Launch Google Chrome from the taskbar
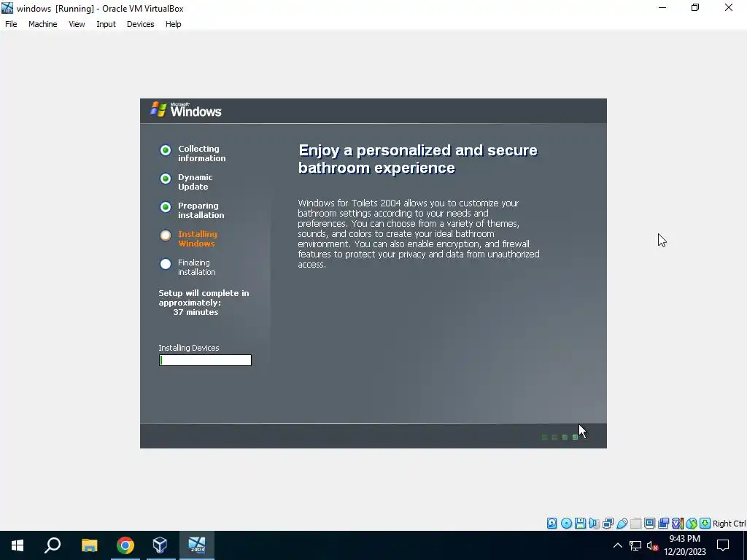This screenshot has height=560, width=747. (125, 545)
